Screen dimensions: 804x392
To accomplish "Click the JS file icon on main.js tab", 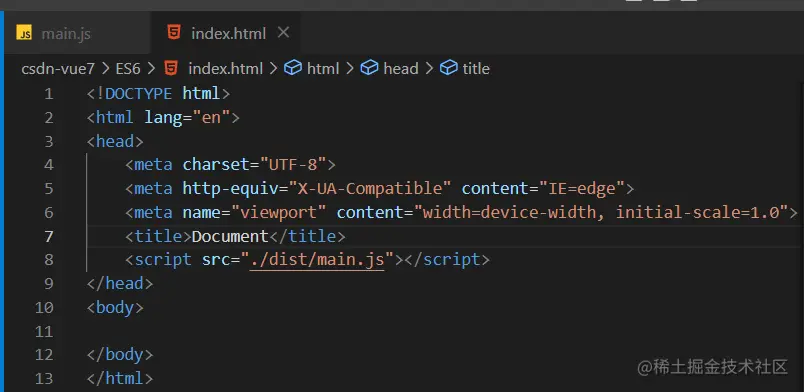I will point(24,34).
